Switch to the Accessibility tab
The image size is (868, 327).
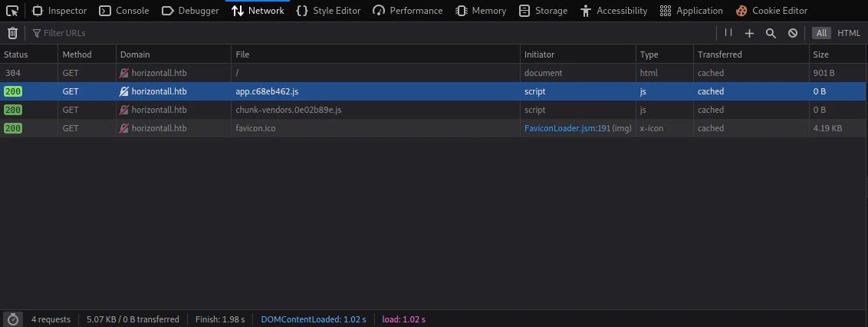pyautogui.click(x=614, y=11)
